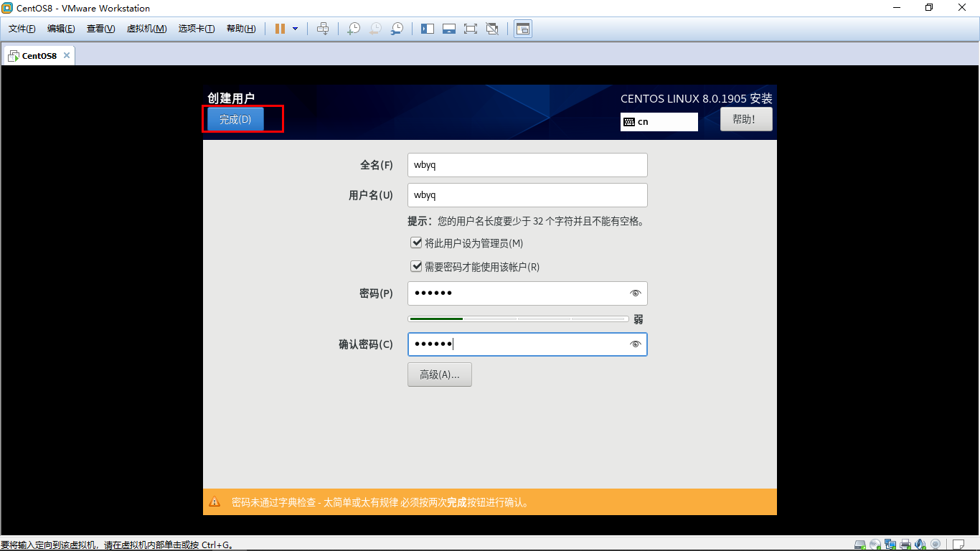This screenshot has height=551, width=980.
Task: Focus the 全名(F) full name field
Action: pos(527,165)
